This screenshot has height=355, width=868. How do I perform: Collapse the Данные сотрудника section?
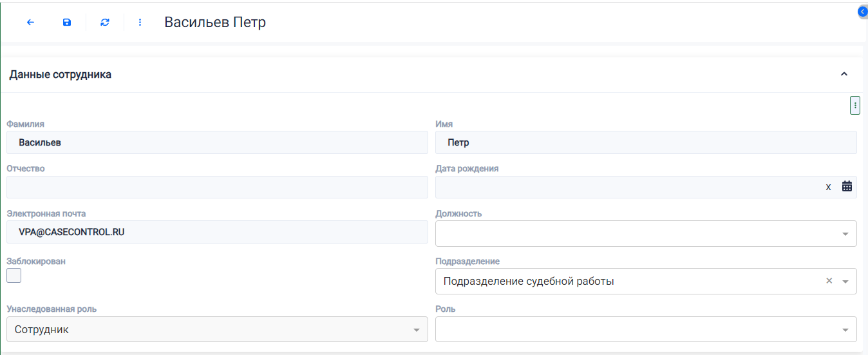point(844,74)
